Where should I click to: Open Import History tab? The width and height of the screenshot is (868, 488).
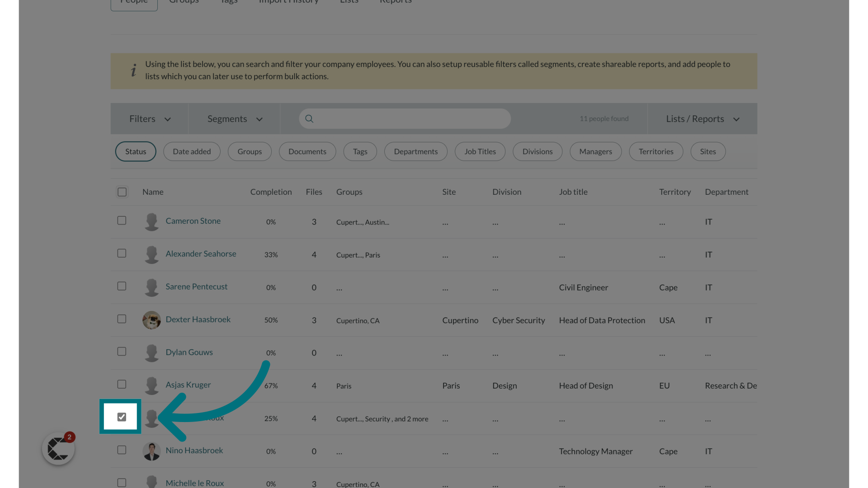(288, 2)
